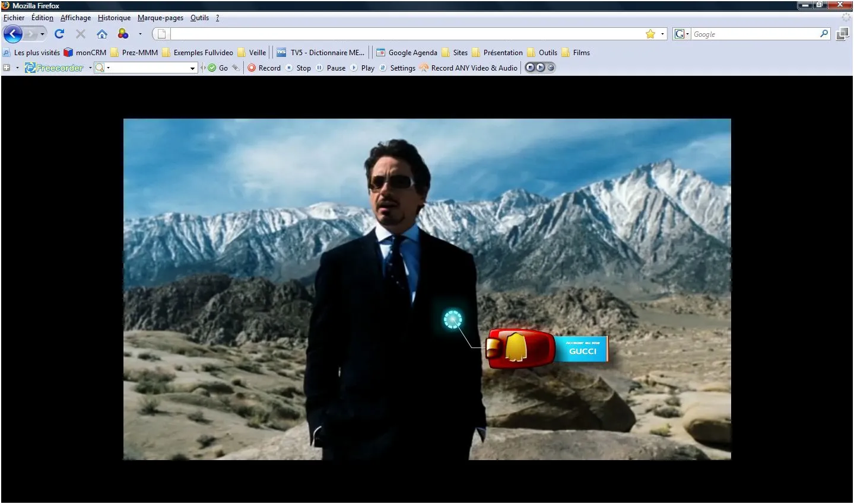Image resolution: width=854 pixels, height=504 pixels.
Task: Click the gray X stop-loading button
Action: pyautogui.click(x=81, y=34)
